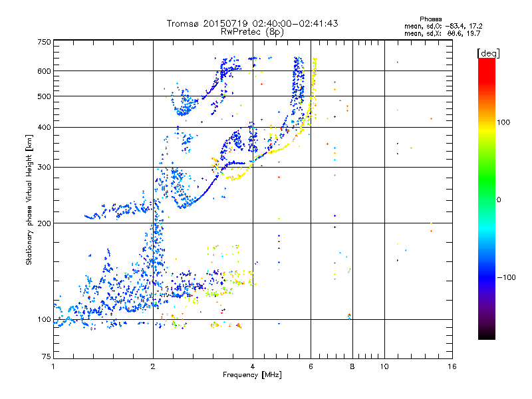Click the green zero-degree band on colorbar
The width and height of the screenshot is (532, 399).
click(487, 199)
